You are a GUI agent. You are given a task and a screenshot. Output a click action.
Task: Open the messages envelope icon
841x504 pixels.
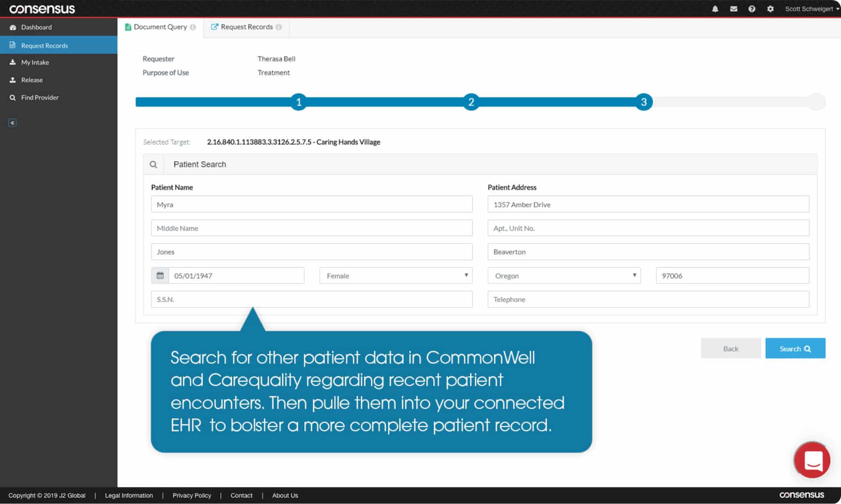734,9
